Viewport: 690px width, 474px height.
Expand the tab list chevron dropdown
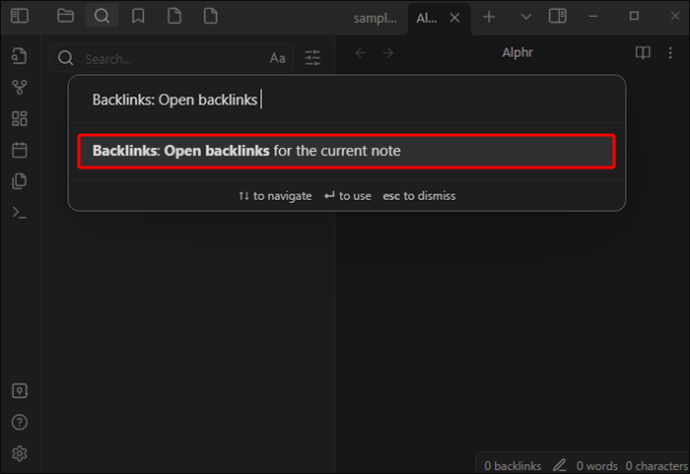click(525, 17)
